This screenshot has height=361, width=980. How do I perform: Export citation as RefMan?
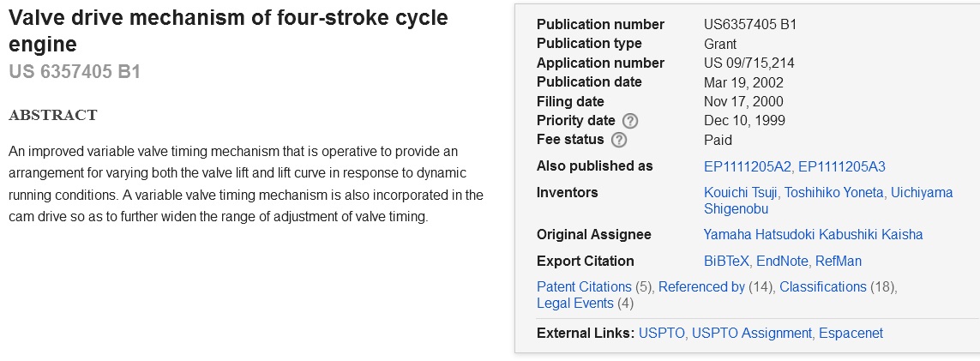(839, 261)
